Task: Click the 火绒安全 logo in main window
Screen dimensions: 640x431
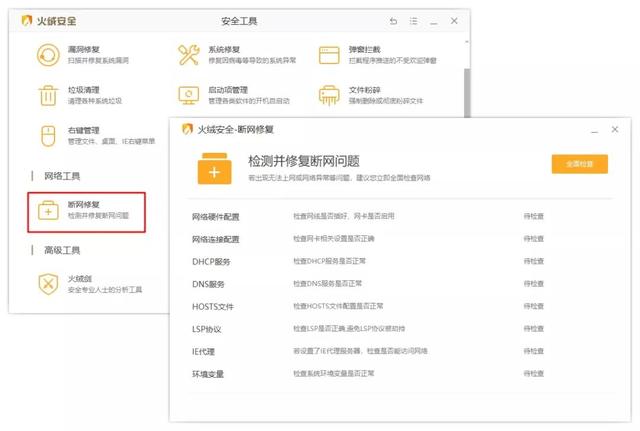Action: click(x=27, y=20)
